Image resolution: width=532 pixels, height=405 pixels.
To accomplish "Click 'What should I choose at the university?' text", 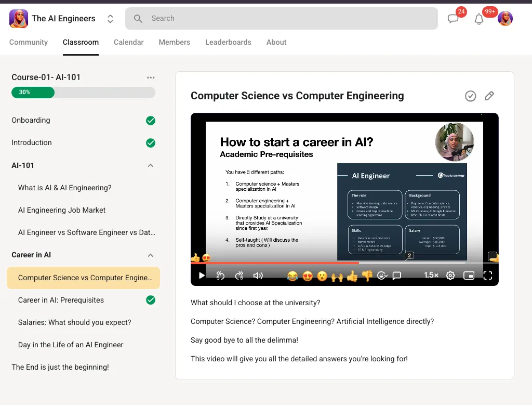I will click(256, 303).
